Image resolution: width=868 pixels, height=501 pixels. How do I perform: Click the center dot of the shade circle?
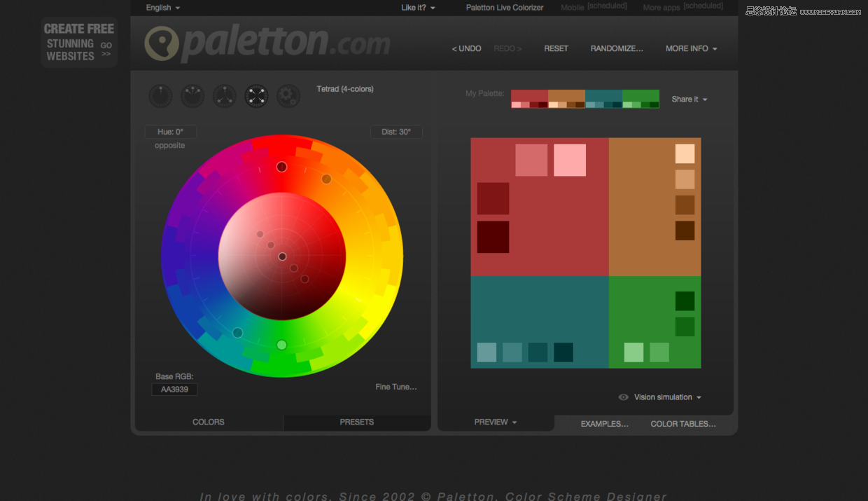[x=282, y=256]
